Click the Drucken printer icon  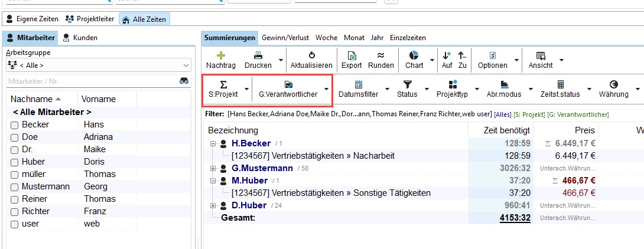(x=258, y=55)
